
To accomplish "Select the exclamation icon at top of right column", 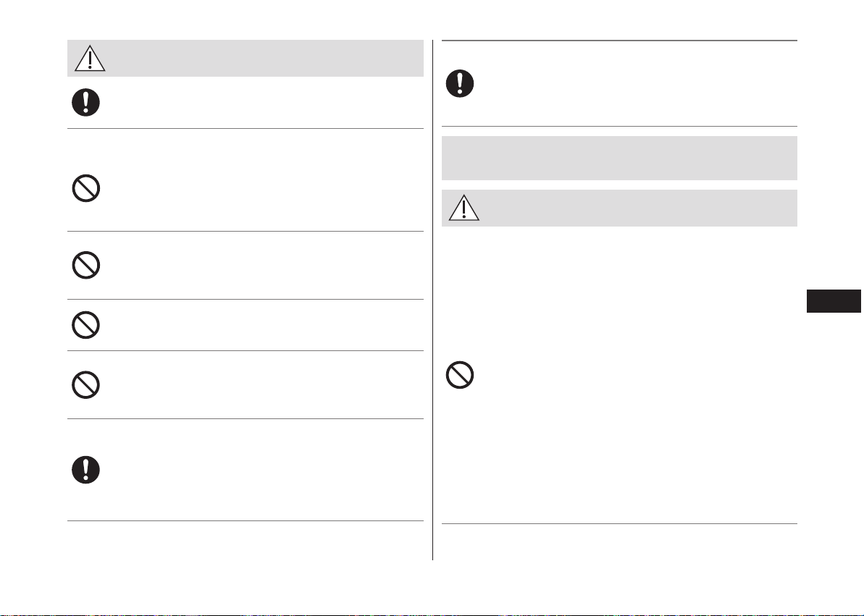I will (x=460, y=84).
